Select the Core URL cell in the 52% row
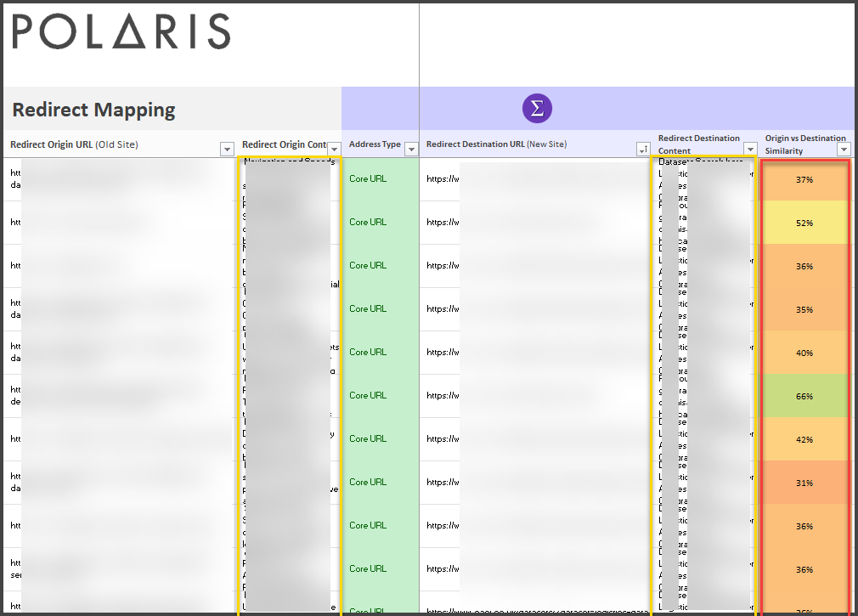858x616 pixels. [368, 223]
